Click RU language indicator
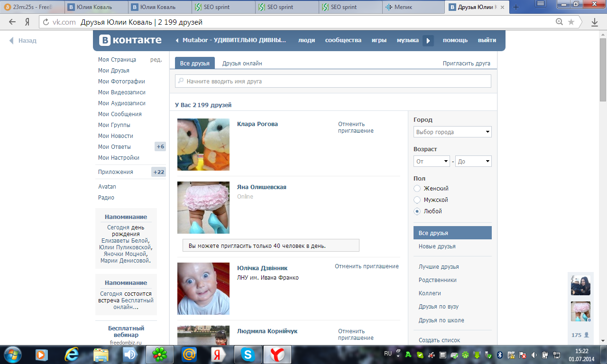607x364 pixels. tap(388, 354)
